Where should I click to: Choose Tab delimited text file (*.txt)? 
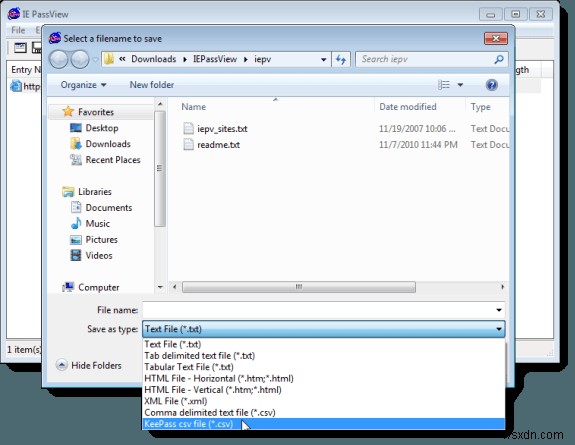(x=323, y=355)
